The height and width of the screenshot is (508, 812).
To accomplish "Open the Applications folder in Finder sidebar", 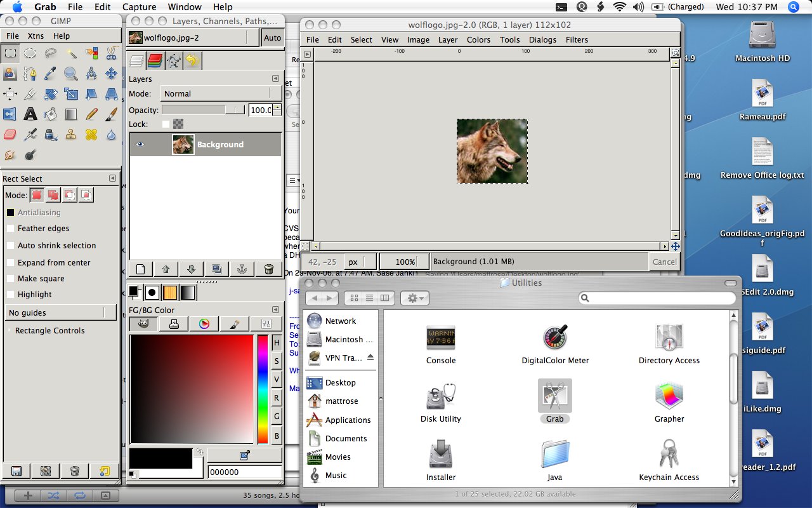I will (x=339, y=420).
